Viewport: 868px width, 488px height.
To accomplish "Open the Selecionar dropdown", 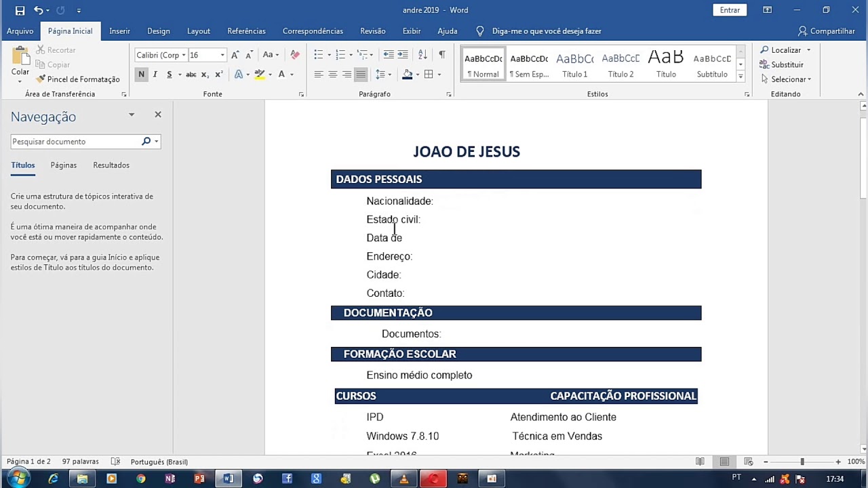I will tap(791, 79).
